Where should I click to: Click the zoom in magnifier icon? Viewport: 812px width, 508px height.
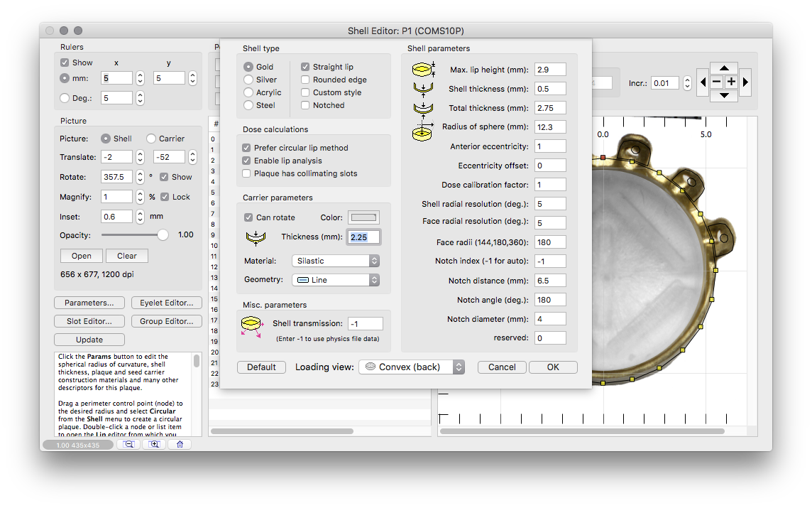pyautogui.click(x=154, y=444)
